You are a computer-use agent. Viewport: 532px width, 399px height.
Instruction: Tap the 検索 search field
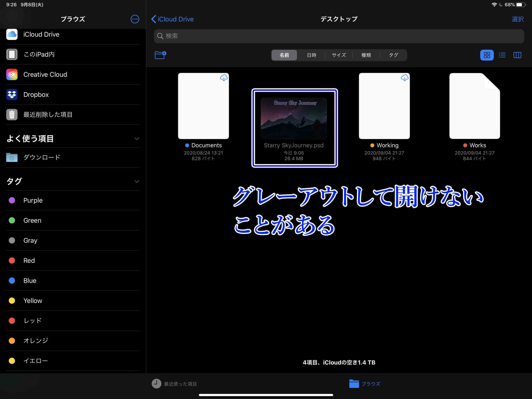tap(339, 36)
